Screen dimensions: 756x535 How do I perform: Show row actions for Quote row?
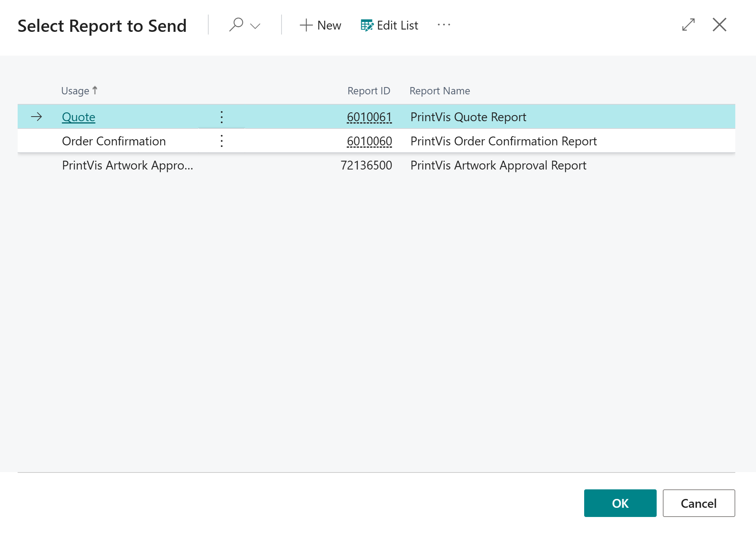click(x=222, y=117)
